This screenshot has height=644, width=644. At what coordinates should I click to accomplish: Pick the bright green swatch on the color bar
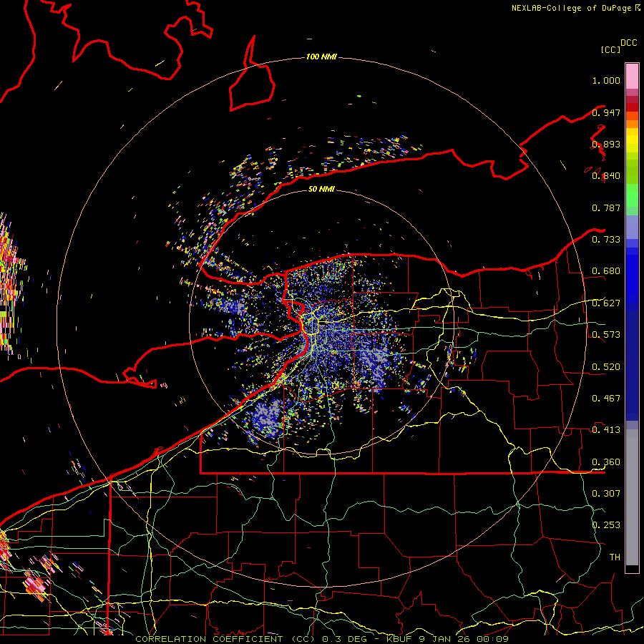pos(632,195)
